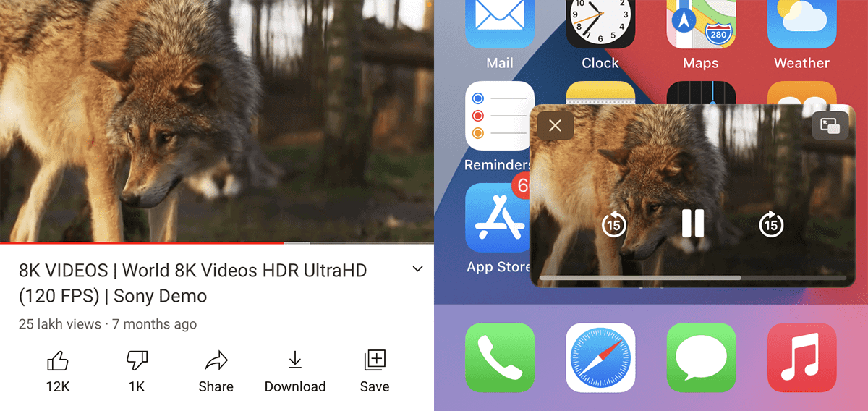
Task: Rewind 15 seconds in PiP player
Action: 614,225
